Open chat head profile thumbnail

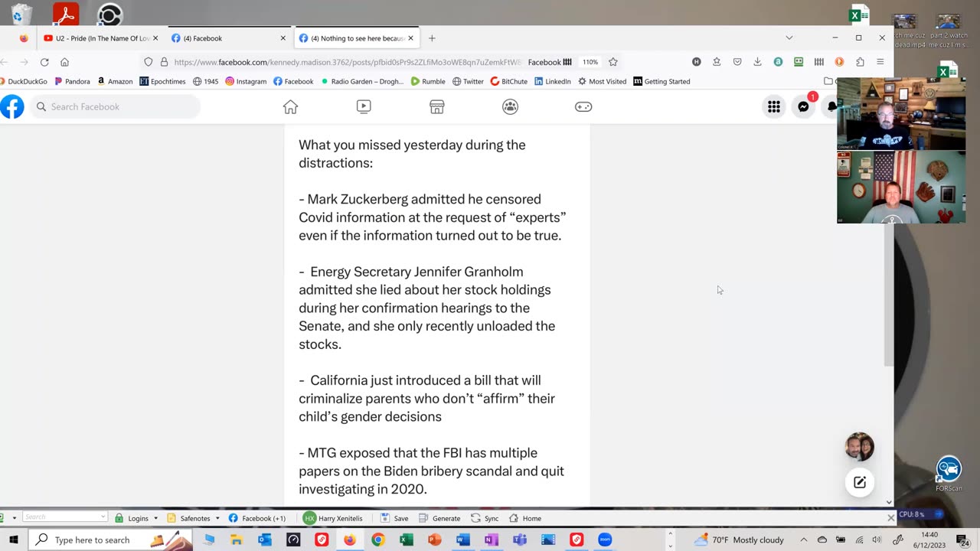click(x=860, y=446)
